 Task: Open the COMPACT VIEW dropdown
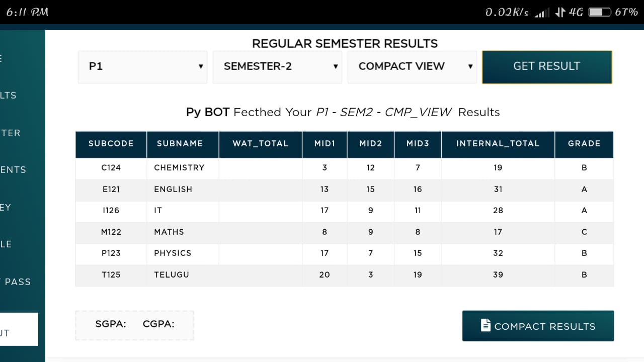click(x=412, y=66)
